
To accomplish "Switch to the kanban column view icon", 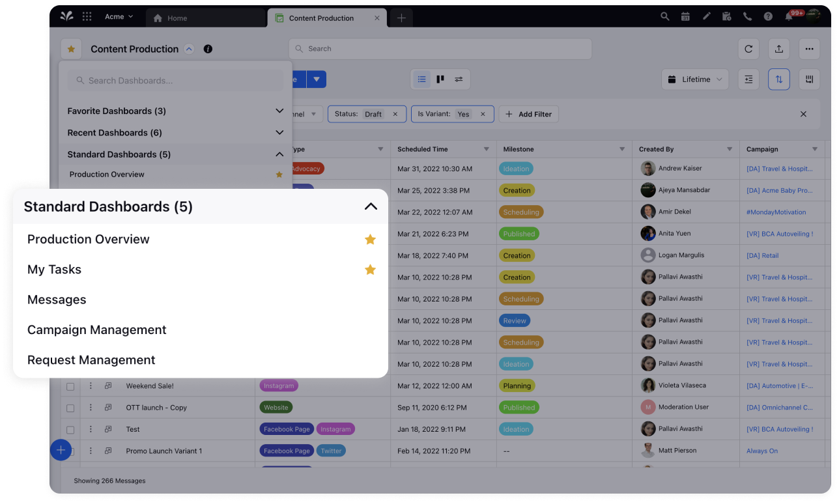I will [440, 79].
